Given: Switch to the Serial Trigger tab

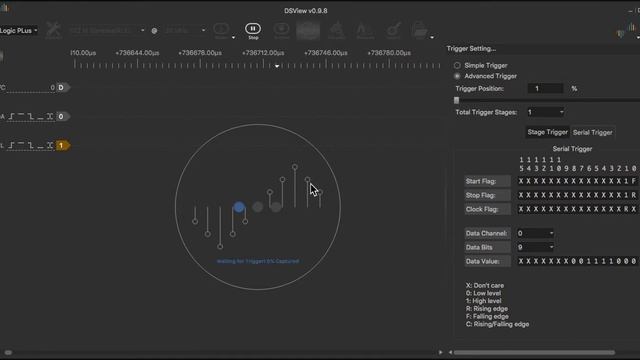Looking at the screenshot, I should (x=593, y=133).
